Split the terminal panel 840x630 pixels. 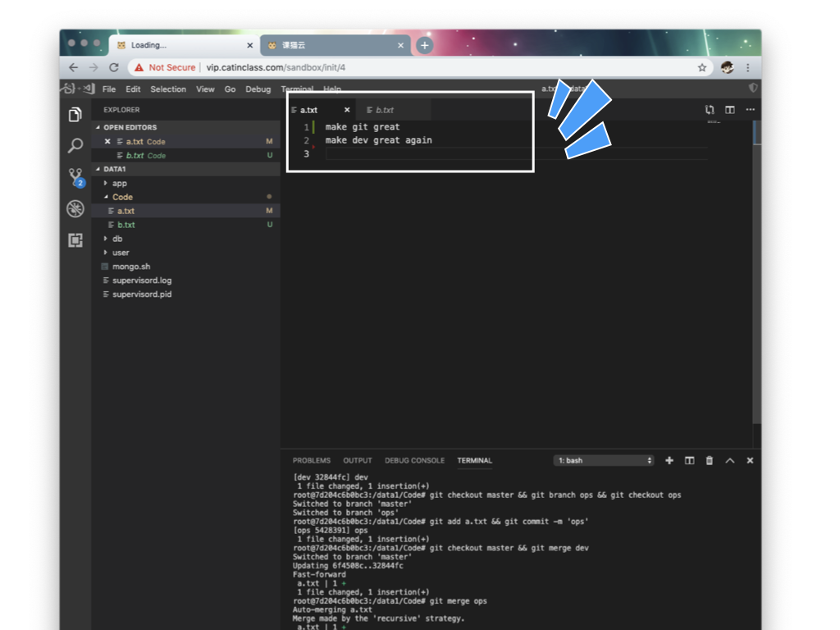click(689, 461)
